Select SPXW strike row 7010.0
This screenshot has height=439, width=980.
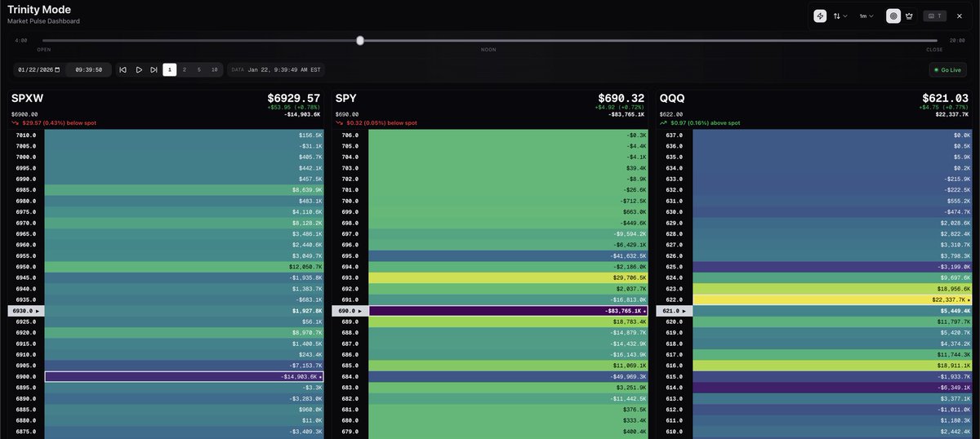(167, 135)
